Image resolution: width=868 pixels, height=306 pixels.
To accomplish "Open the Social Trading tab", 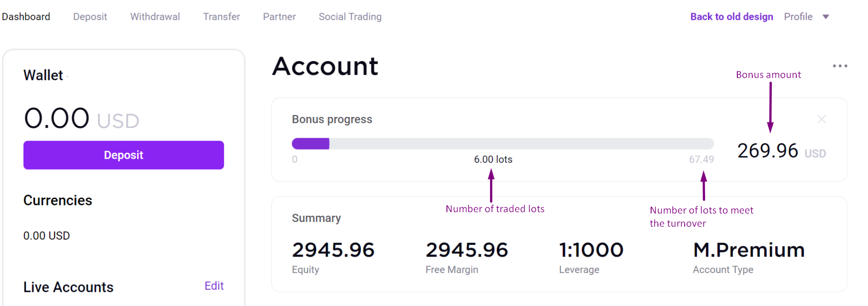I will [350, 17].
